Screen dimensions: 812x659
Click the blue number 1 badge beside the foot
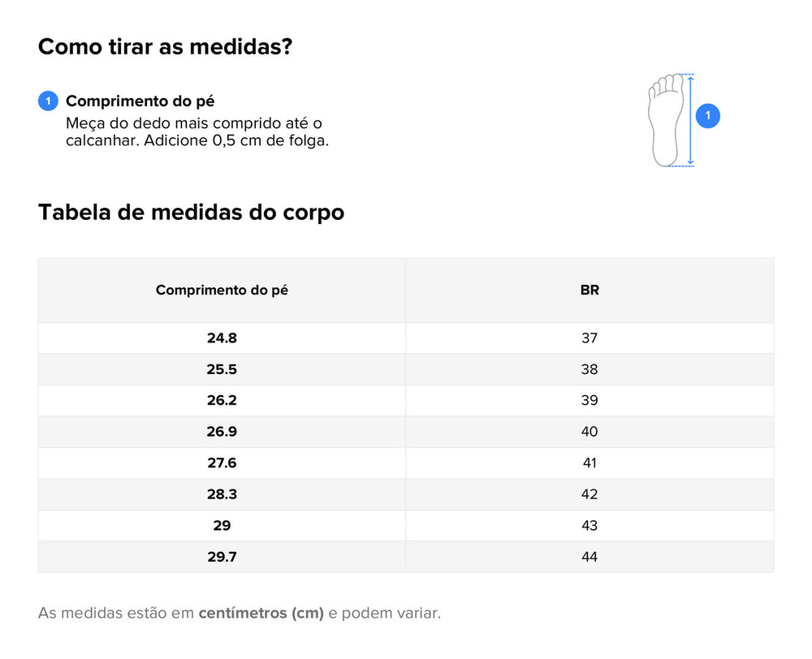(707, 116)
